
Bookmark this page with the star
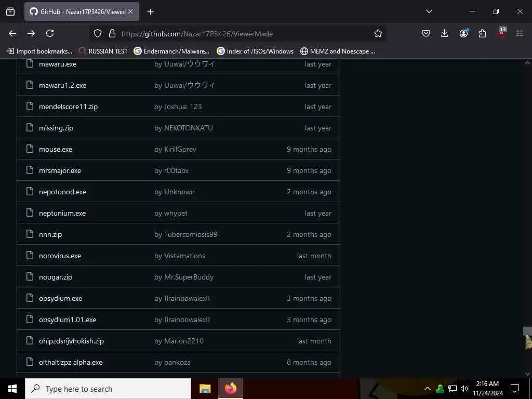[x=378, y=34]
